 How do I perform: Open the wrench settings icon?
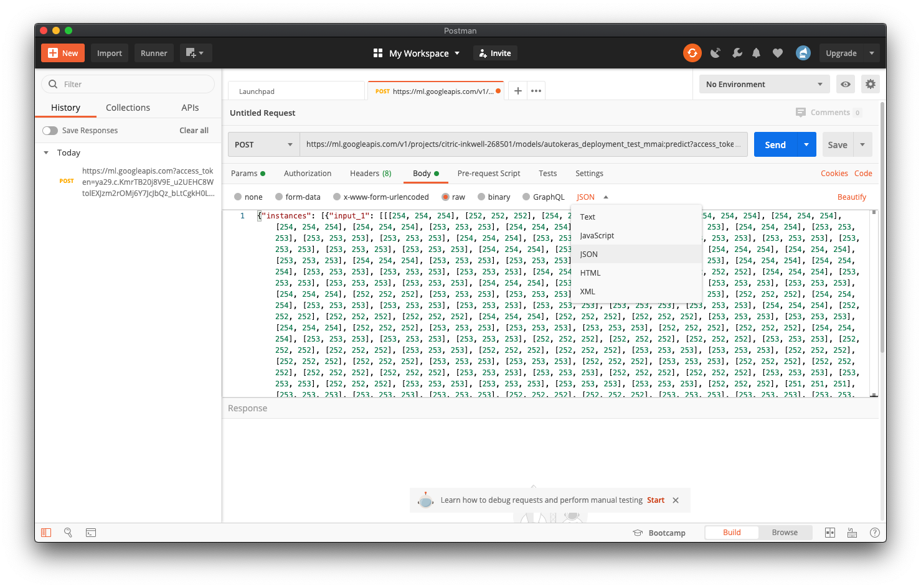click(x=737, y=53)
